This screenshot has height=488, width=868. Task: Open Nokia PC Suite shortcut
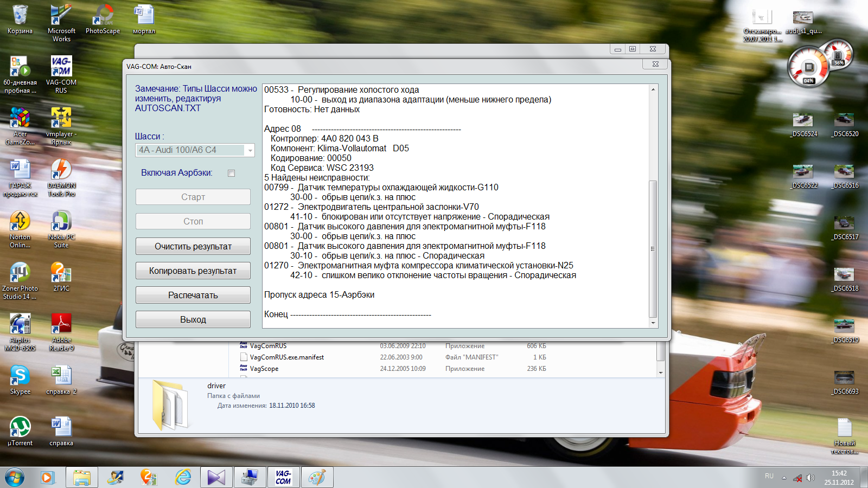(x=61, y=222)
